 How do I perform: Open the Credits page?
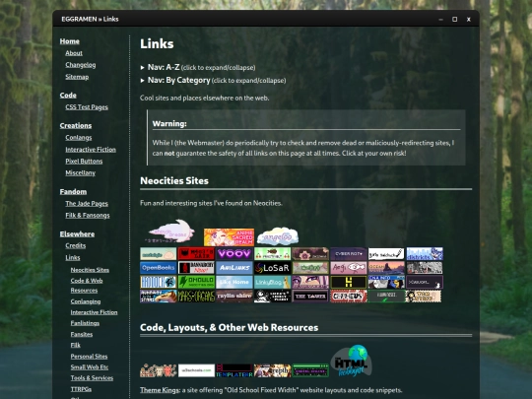coord(75,245)
